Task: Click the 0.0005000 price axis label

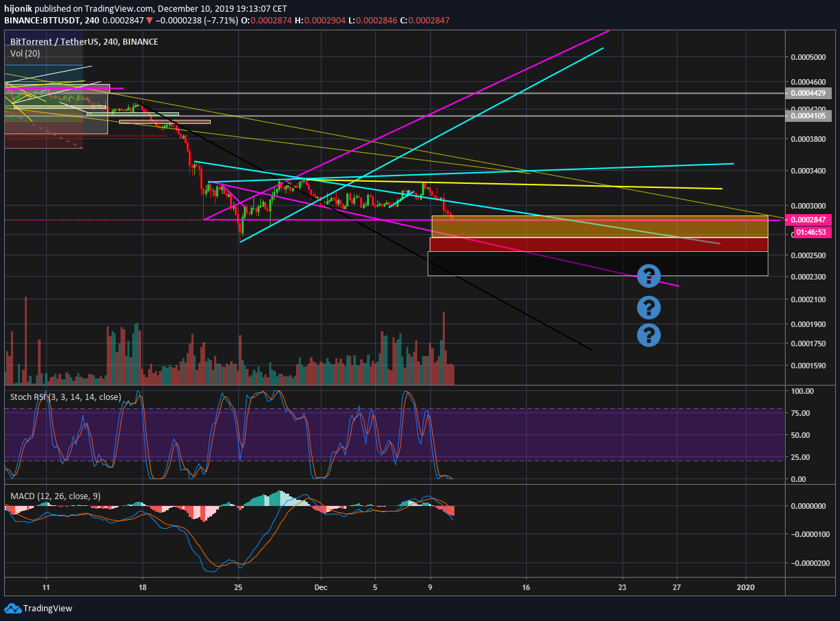Action: (808, 57)
